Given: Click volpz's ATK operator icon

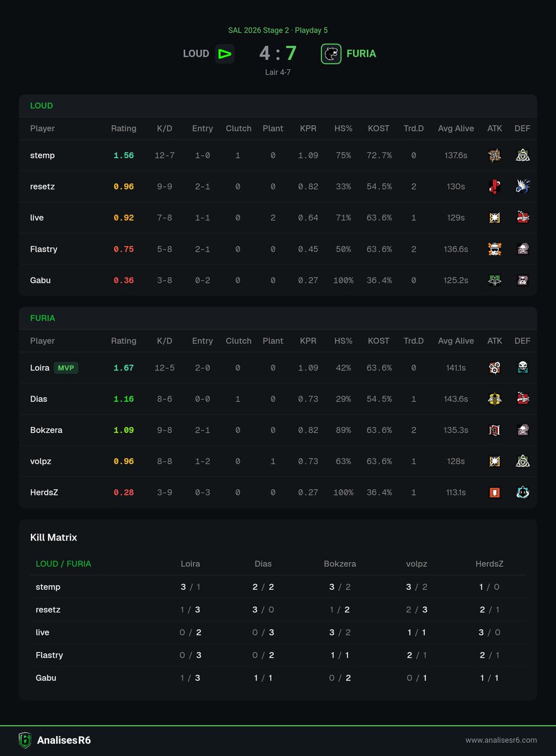Looking at the screenshot, I should [x=495, y=461].
